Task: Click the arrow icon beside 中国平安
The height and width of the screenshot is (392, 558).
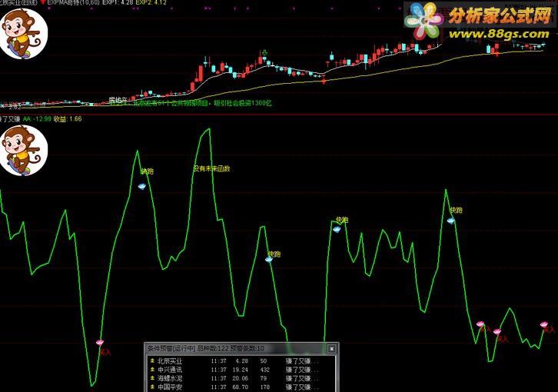Action: click(152, 387)
